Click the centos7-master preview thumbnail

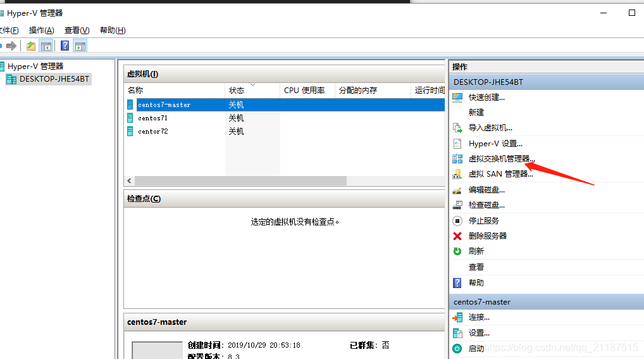tap(157, 350)
